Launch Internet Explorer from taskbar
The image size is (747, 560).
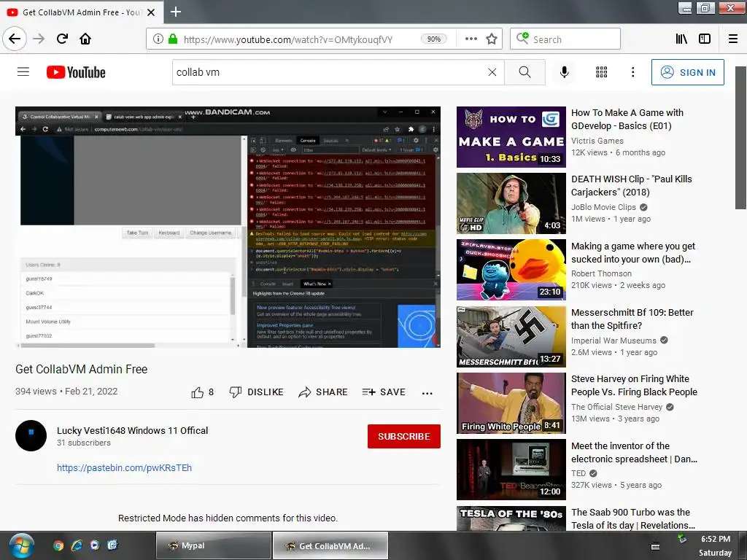point(76,545)
